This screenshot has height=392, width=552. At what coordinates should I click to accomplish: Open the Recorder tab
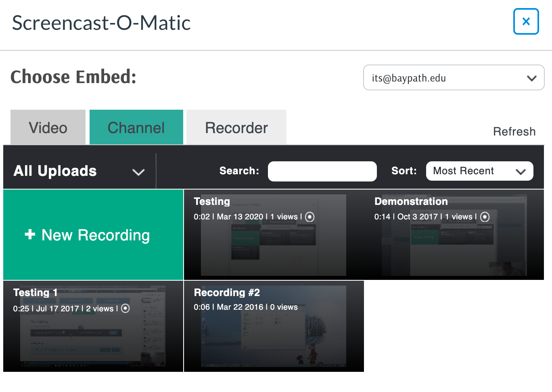click(x=236, y=127)
